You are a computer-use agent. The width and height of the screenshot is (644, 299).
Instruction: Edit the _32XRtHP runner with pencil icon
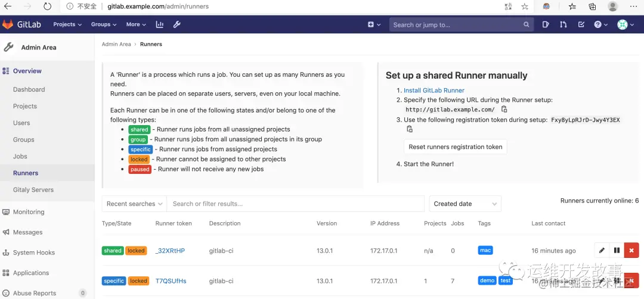pos(602,251)
